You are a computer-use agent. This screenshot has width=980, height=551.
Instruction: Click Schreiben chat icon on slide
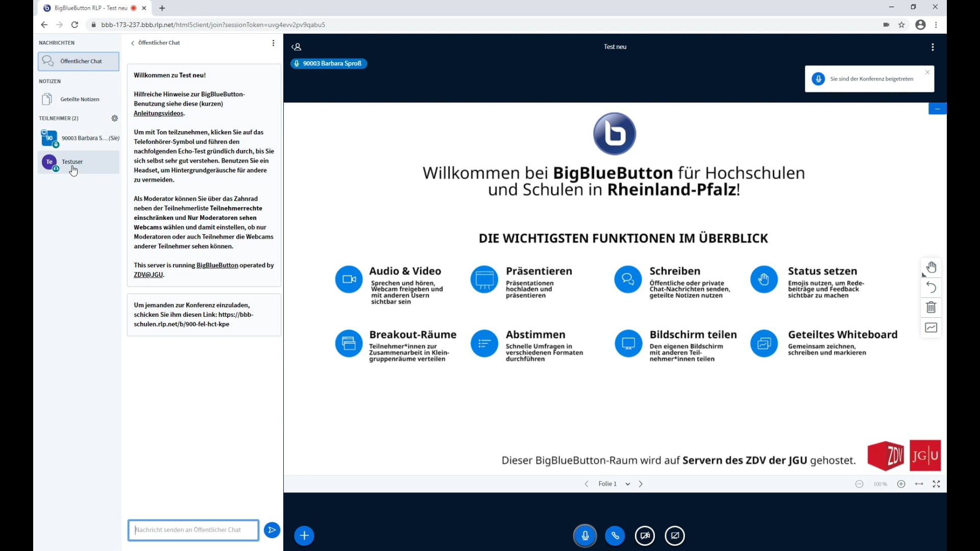tap(628, 280)
